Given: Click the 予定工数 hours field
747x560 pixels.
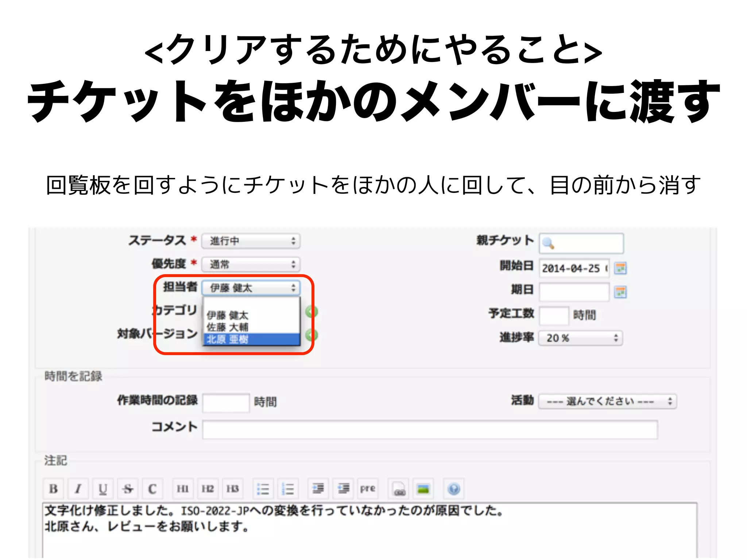Looking at the screenshot, I should tap(554, 315).
